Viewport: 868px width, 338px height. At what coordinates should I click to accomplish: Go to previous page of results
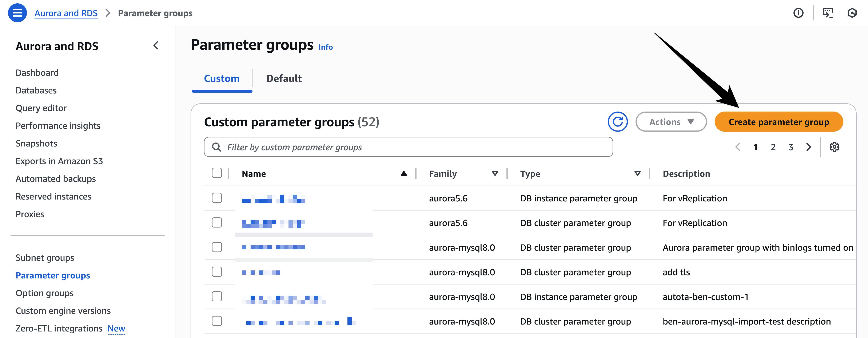click(x=738, y=147)
